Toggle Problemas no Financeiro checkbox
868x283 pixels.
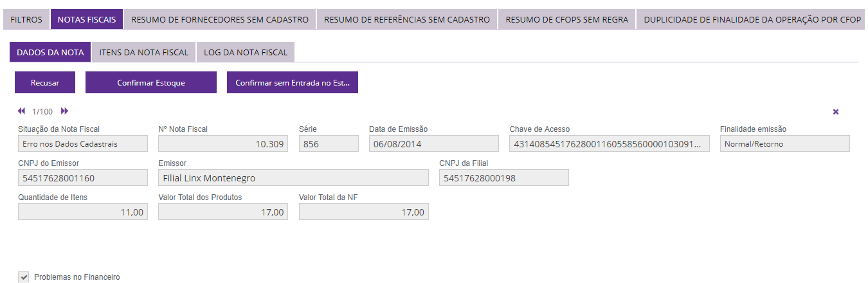pyautogui.click(x=24, y=277)
